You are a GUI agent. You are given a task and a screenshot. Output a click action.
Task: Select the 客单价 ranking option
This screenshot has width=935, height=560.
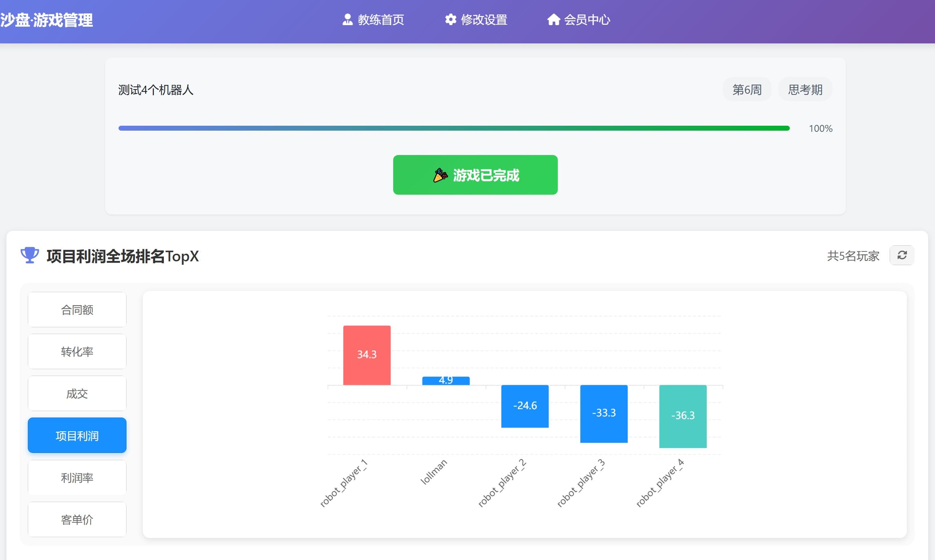[x=77, y=519]
